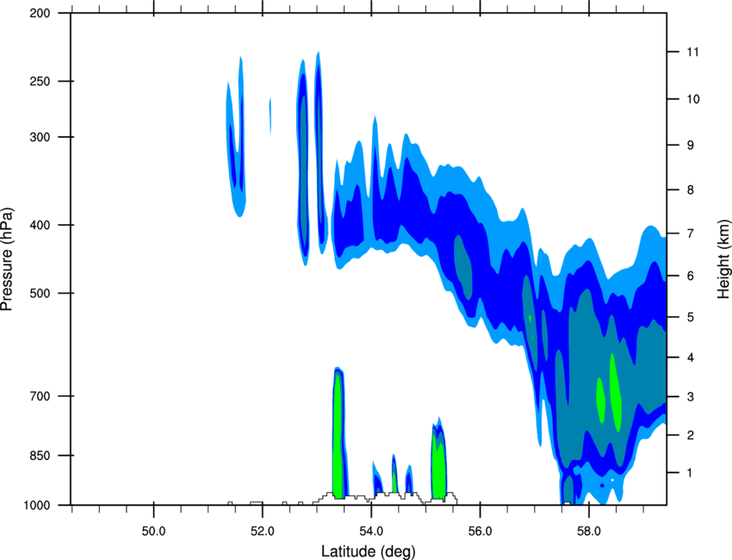Click height tick label 5
732x560 pixels.
pyautogui.click(x=691, y=317)
